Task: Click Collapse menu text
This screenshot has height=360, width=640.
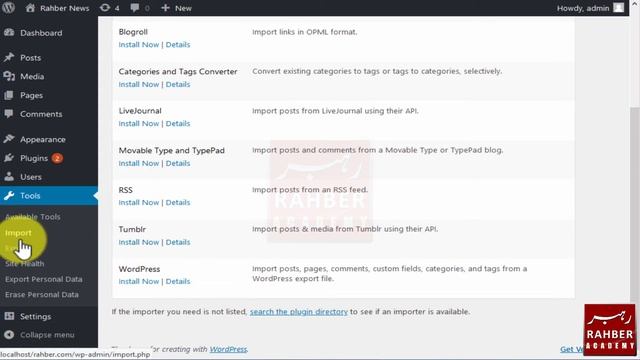Action: coord(47,335)
